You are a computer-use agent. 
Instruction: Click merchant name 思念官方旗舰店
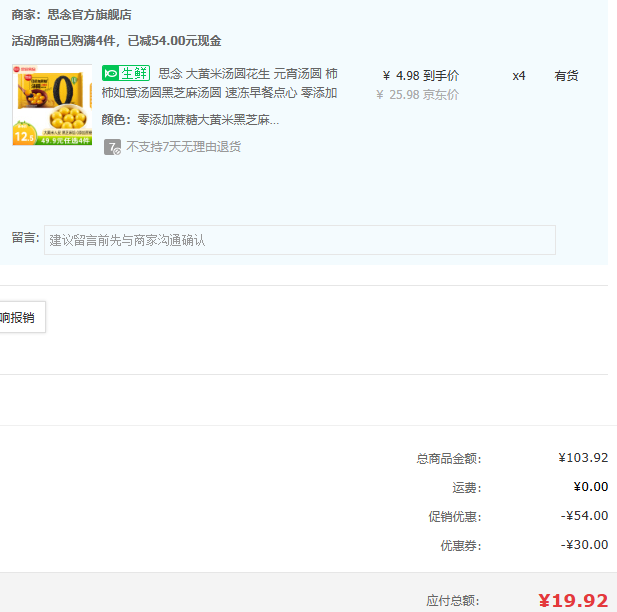[89, 15]
